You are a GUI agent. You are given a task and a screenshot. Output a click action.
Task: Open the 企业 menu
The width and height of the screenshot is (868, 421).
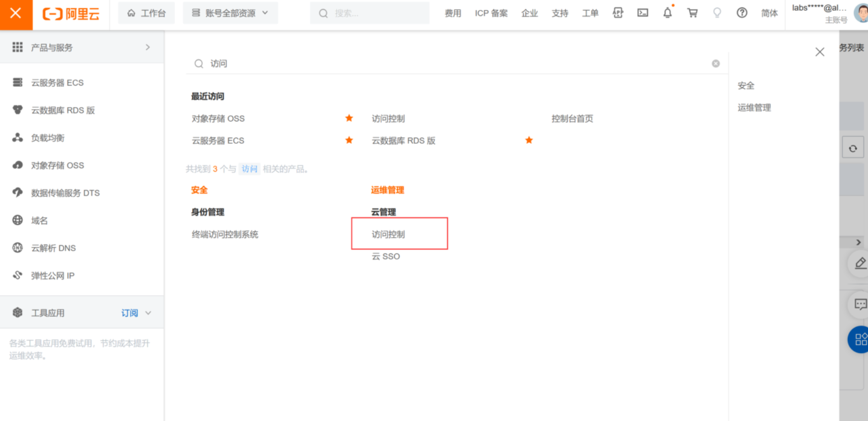529,13
